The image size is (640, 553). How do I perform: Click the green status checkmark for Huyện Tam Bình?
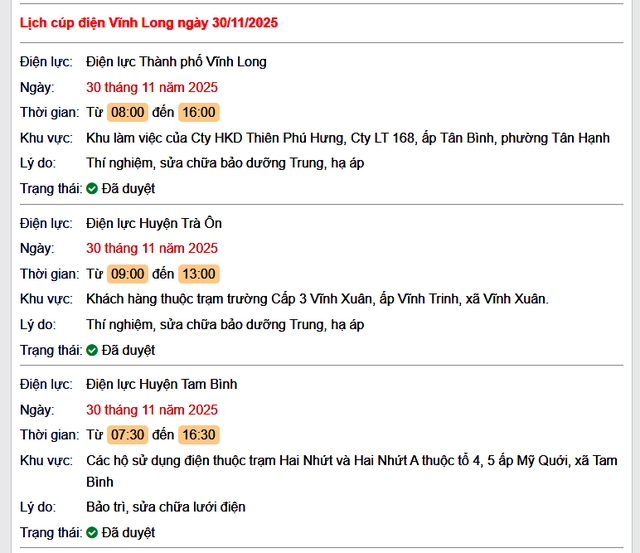pos(92,533)
